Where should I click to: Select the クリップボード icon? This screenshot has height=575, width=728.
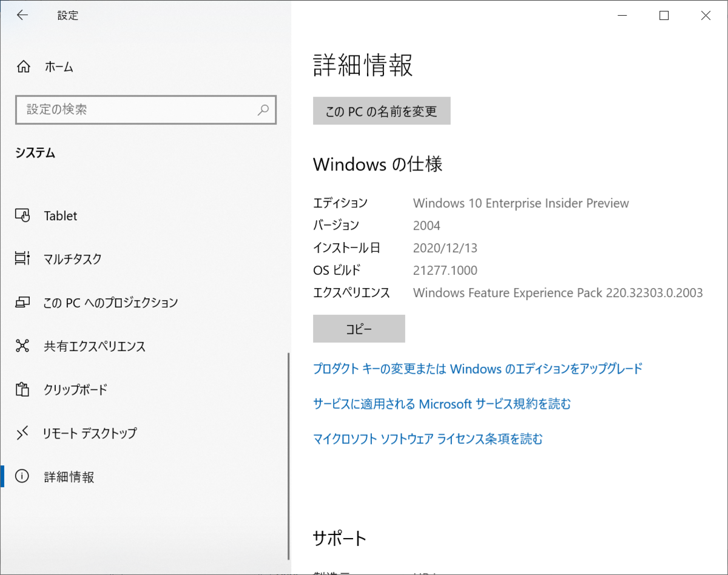[22, 389]
